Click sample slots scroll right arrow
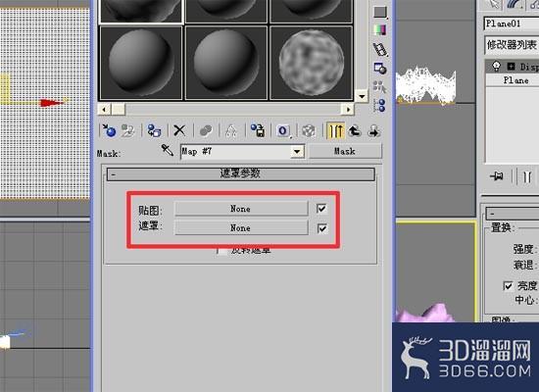 348,110
